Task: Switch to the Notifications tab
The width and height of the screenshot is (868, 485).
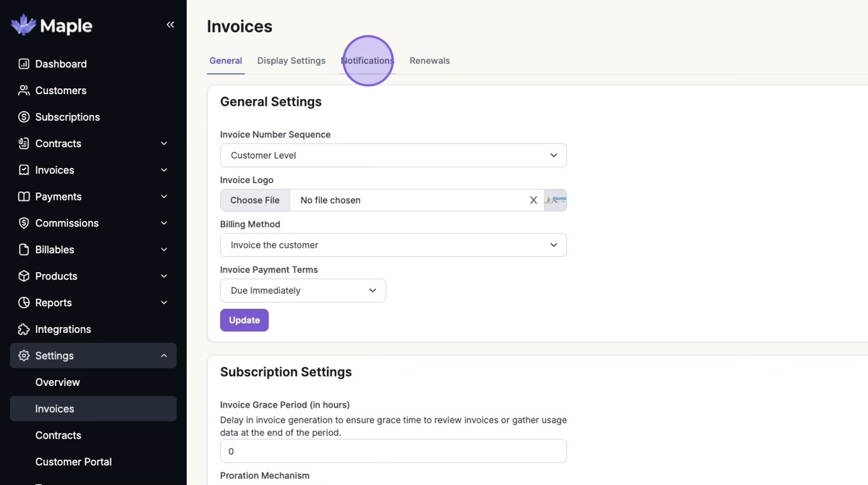Action: [367, 61]
